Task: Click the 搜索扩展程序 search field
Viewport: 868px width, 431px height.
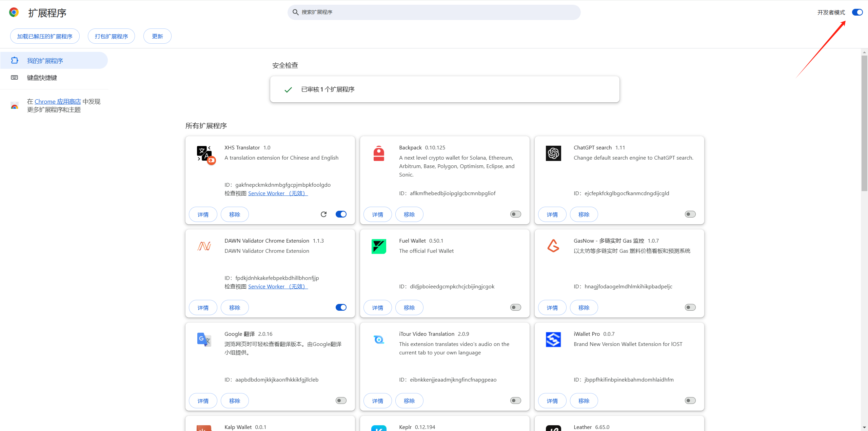Action: tap(434, 12)
